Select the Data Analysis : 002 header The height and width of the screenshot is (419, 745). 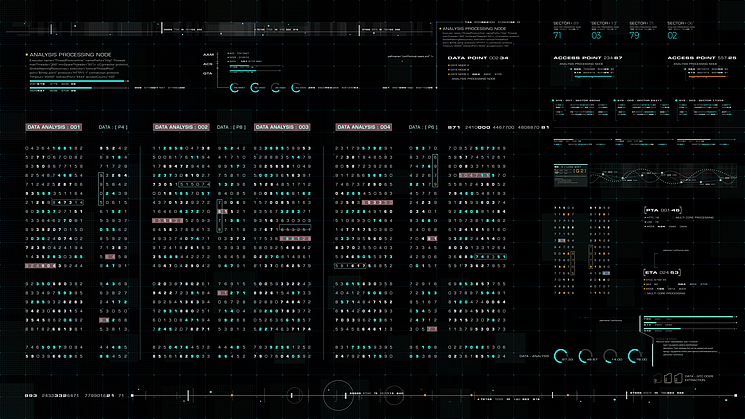[181, 128]
